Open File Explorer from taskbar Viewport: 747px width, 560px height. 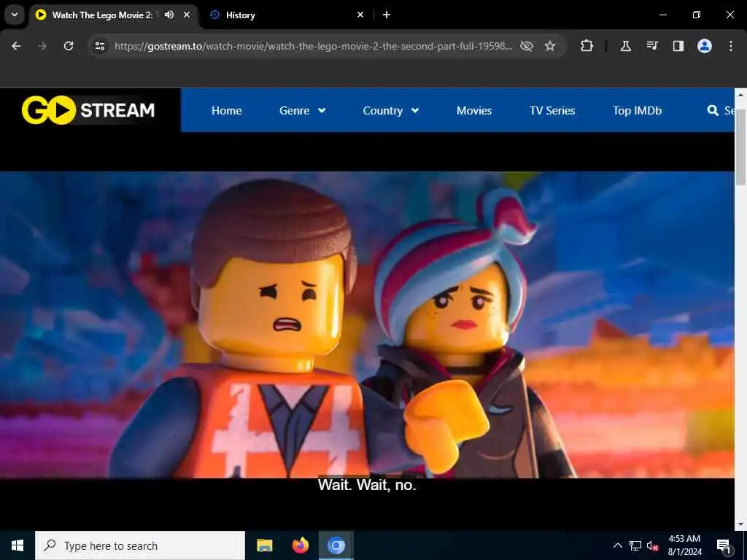pos(264,545)
